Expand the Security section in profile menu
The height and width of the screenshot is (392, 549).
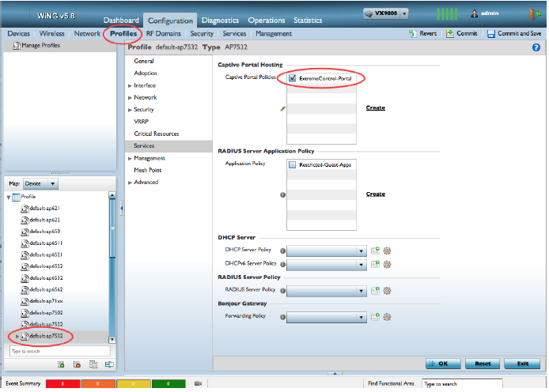pos(130,110)
